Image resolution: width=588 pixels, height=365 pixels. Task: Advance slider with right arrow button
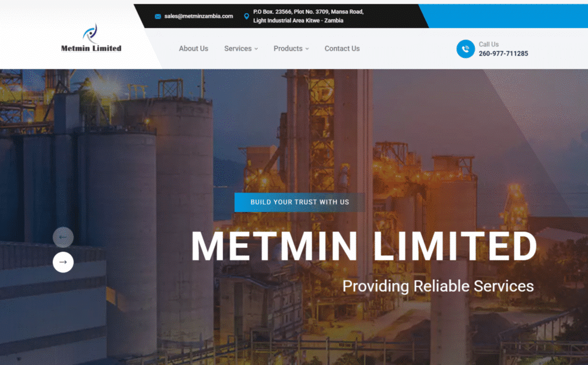click(x=63, y=262)
